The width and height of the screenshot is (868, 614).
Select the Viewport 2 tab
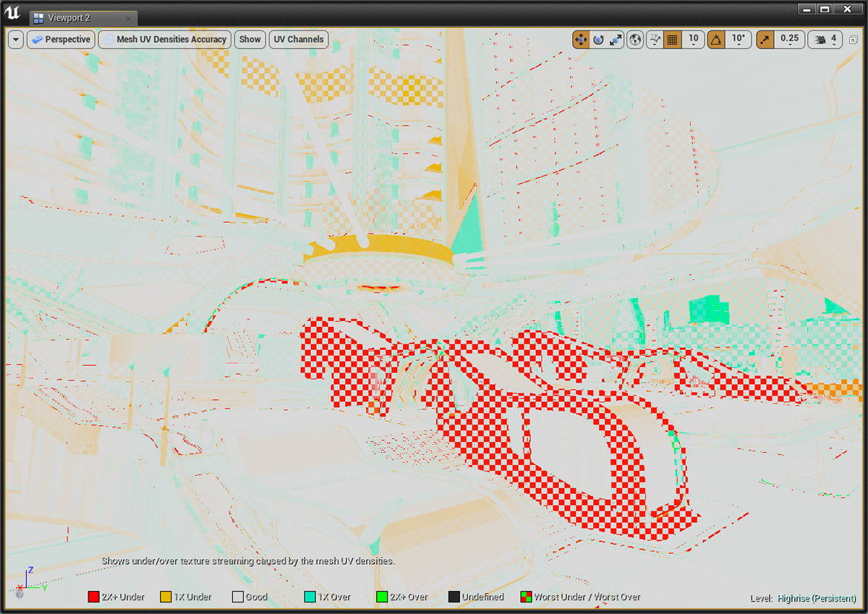(69, 17)
